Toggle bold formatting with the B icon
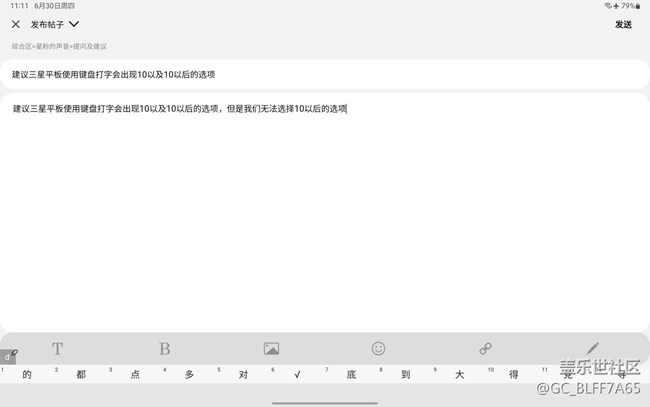650x407 pixels. coord(164,349)
